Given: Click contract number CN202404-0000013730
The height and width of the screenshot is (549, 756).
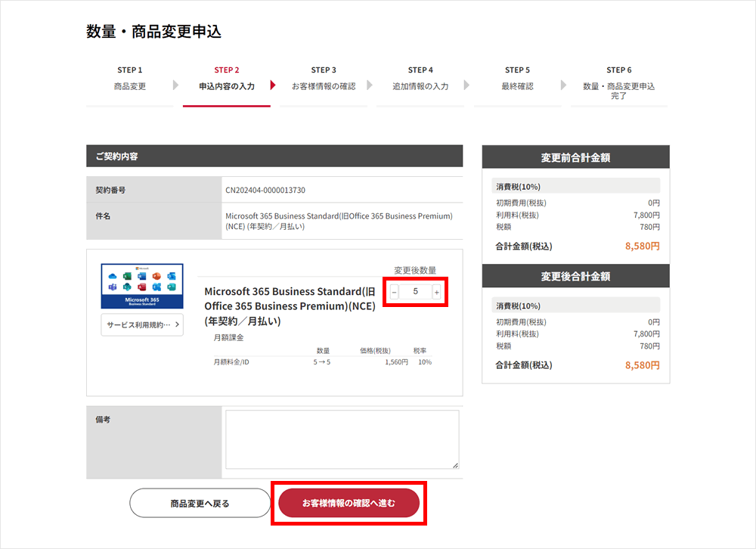Looking at the screenshot, I should (265, 190).
